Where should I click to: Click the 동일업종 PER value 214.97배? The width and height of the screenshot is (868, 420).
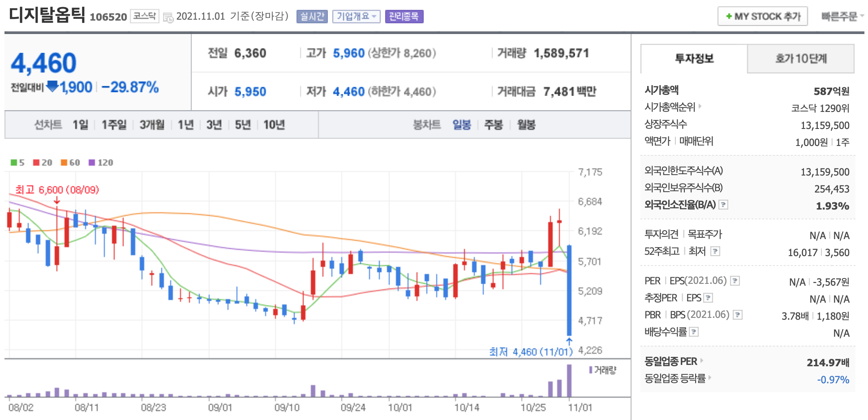coord(828,363)
